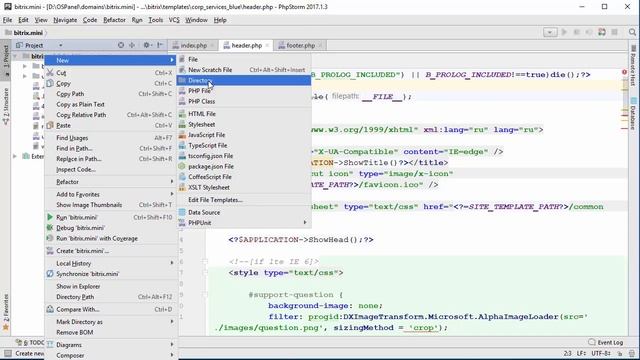Create a new PHP Class

point(244,101)
